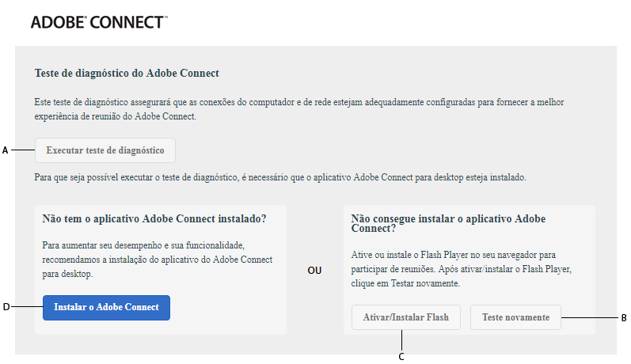Click the OU separator between panels

[x=314, y=271]
